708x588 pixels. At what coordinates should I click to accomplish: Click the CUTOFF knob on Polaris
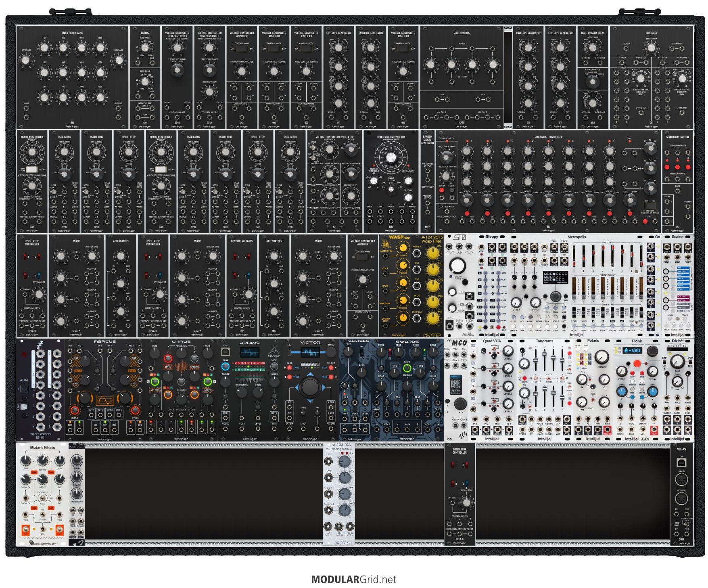coord(601,357)
